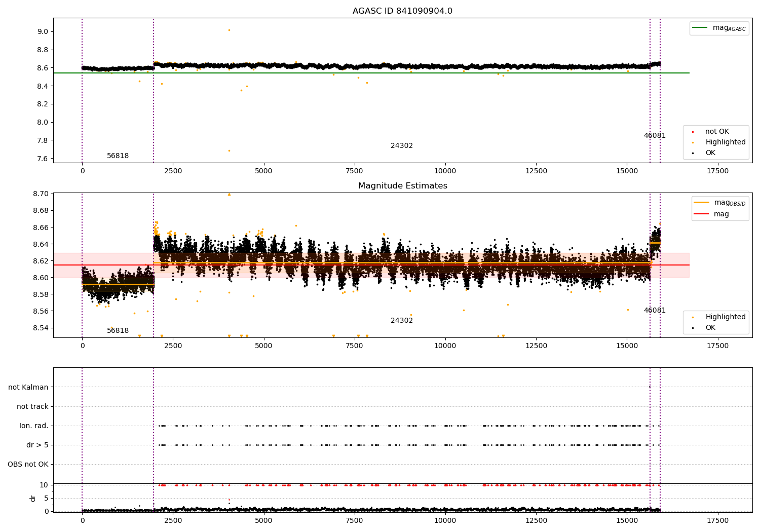Click y-tick '8.54' on the middle plot
760x532 pixels.
click(x=41, y=328)
